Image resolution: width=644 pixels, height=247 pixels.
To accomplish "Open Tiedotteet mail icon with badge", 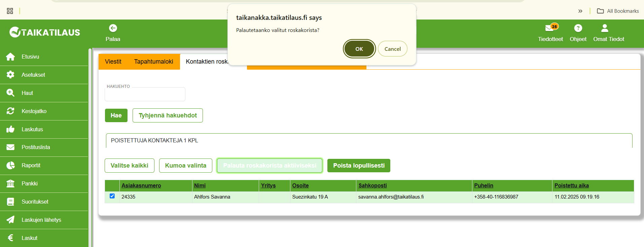I will pyautogui.click(x=551, y=28).
